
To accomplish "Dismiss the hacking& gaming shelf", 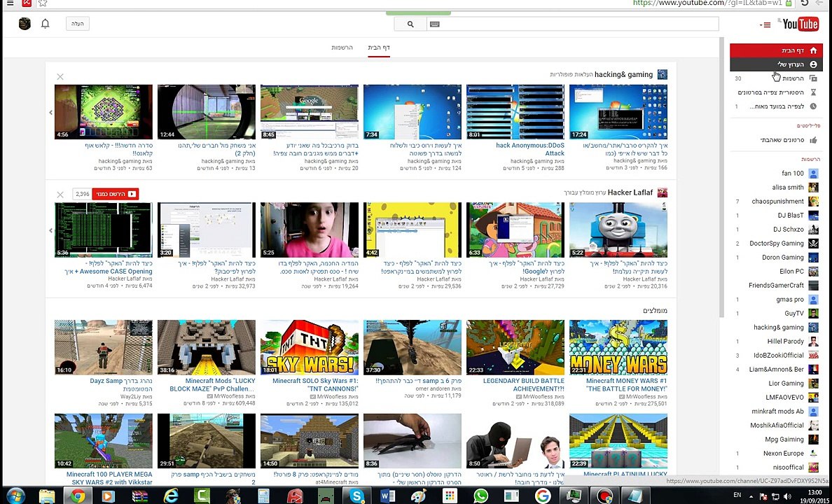I will click(60, 77).
